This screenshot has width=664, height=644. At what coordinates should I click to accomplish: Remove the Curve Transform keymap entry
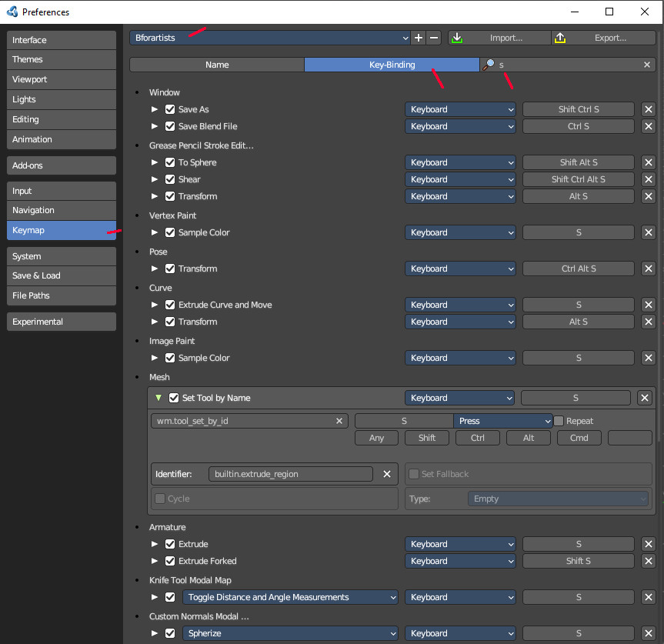(x=649, y=322)
